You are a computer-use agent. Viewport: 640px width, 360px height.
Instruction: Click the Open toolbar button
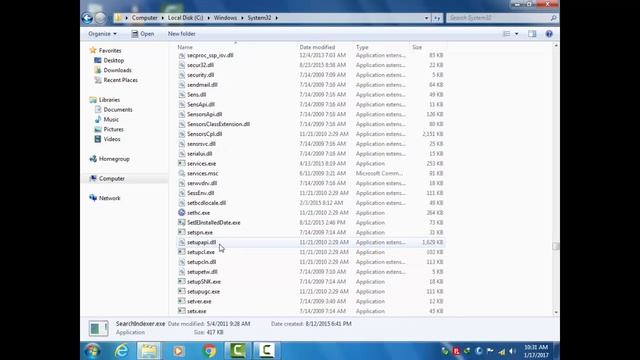pos(143,34)
